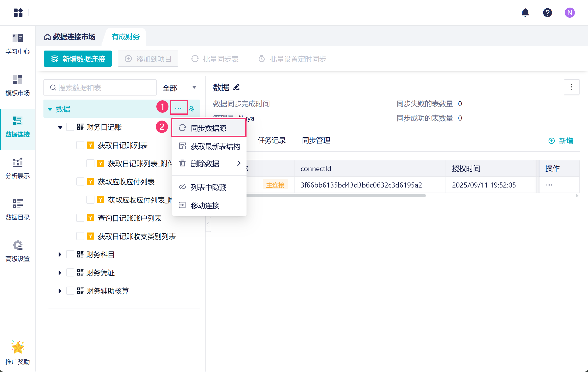This screenshot has height=372, width=588.
Task: Open the 全部 filter dropdown
Action: pyautogui.click(x=179, y=88)
